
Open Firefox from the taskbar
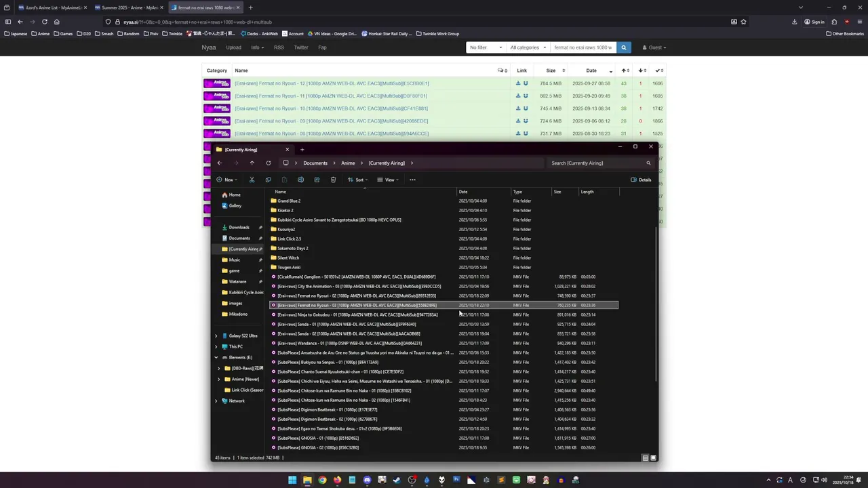pos(337,480)
